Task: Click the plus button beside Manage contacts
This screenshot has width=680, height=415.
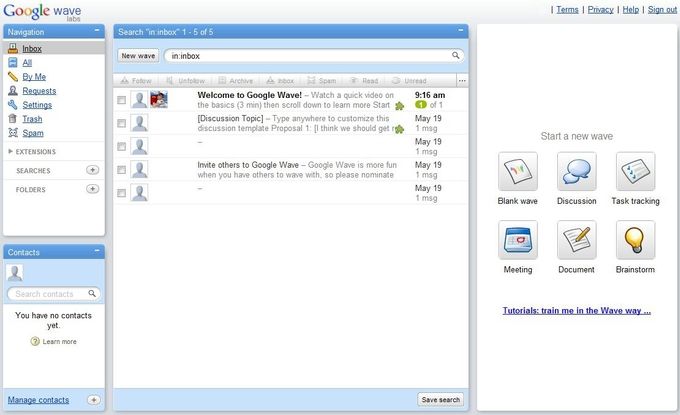Action: (x=94, y=400)
